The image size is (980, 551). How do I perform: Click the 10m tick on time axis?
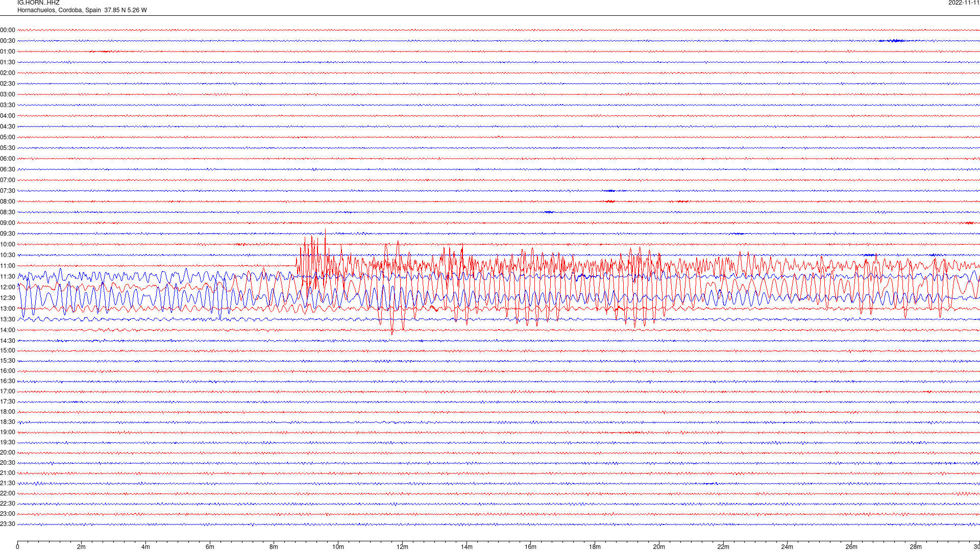tap(338, 547)
